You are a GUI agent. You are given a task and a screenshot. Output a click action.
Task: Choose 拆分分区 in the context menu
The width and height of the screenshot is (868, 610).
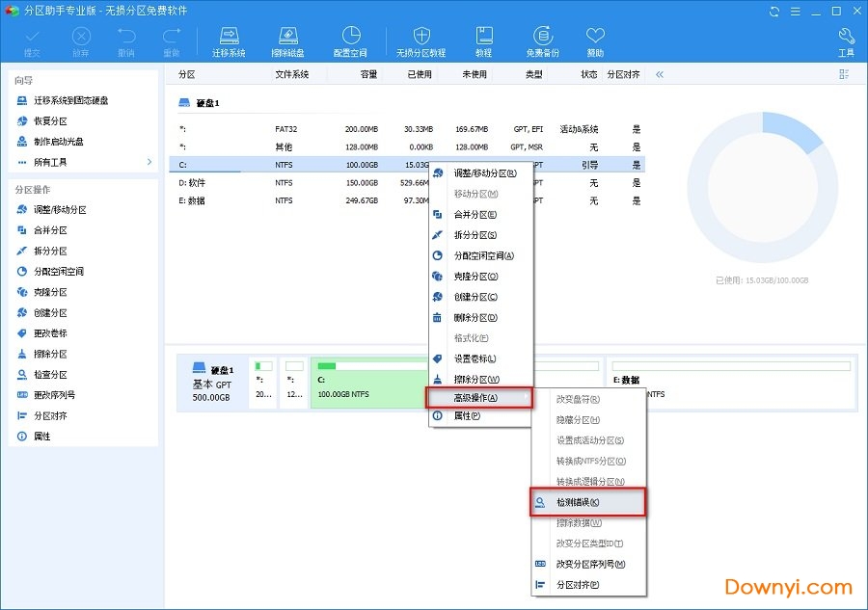pyautogui.click(x=475, y=235)
